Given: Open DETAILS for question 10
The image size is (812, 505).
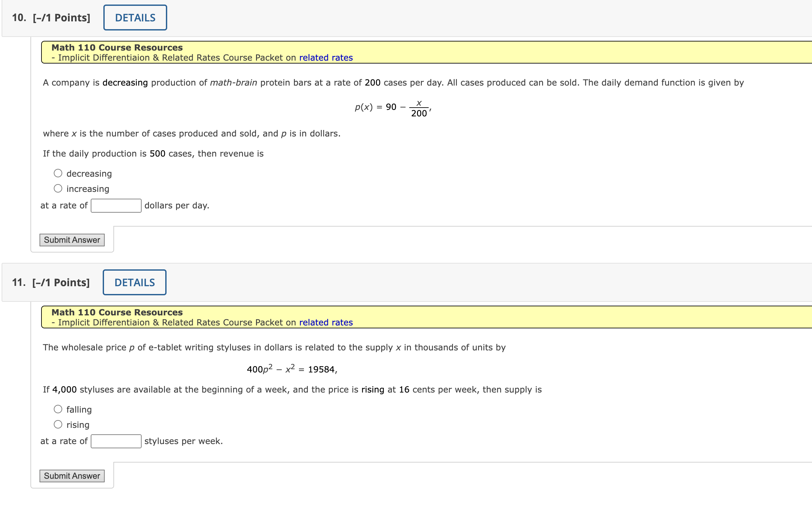Looking at the screenshot, I should [x=134, y=18].
